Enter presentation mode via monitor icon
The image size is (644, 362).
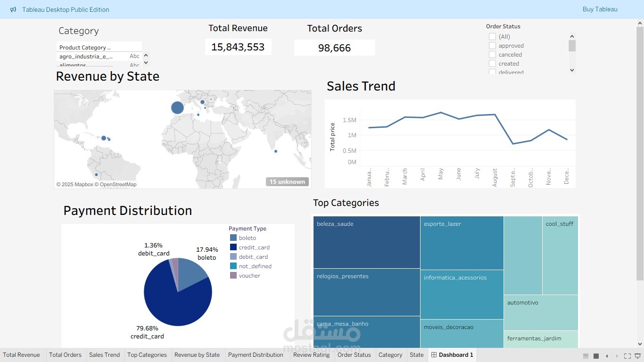[x=637, y=356]
